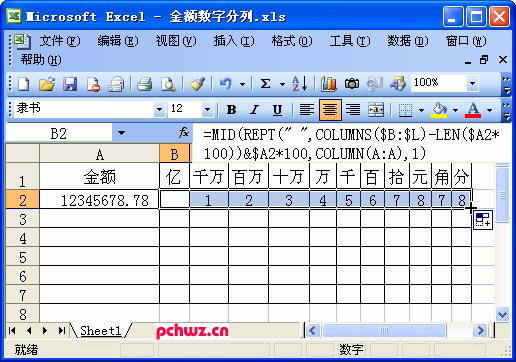
Task: Sort ascending A to Z
Action: coord(299,84)
